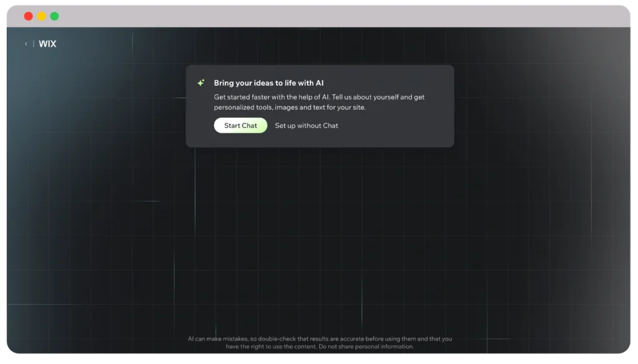Viewport: 638px width, 364px height.
Task: Click the word AI in the card heading
Action: [x=319, y=83]
